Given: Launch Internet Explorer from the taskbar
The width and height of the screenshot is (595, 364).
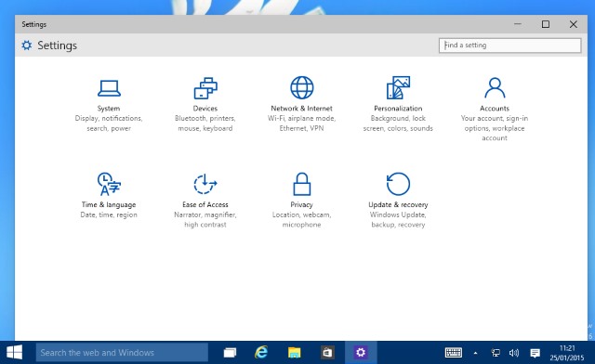Looking at the screenshot, I should point(261,352).
